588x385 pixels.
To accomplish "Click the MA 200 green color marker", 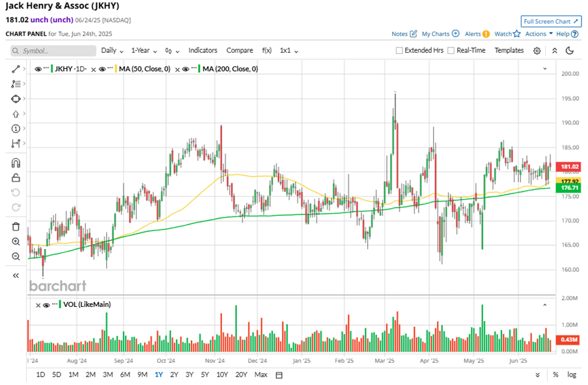I will [x=199, y=69].
